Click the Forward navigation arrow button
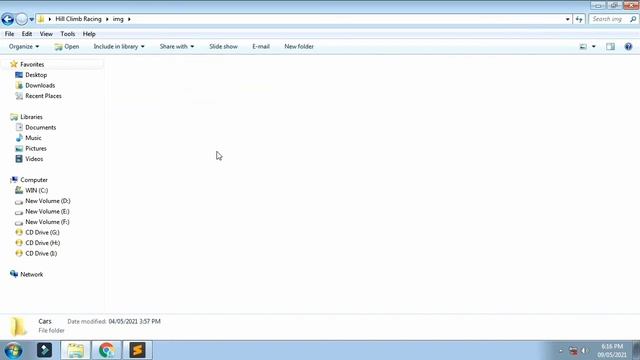640x360 pixels. (22, 19)
